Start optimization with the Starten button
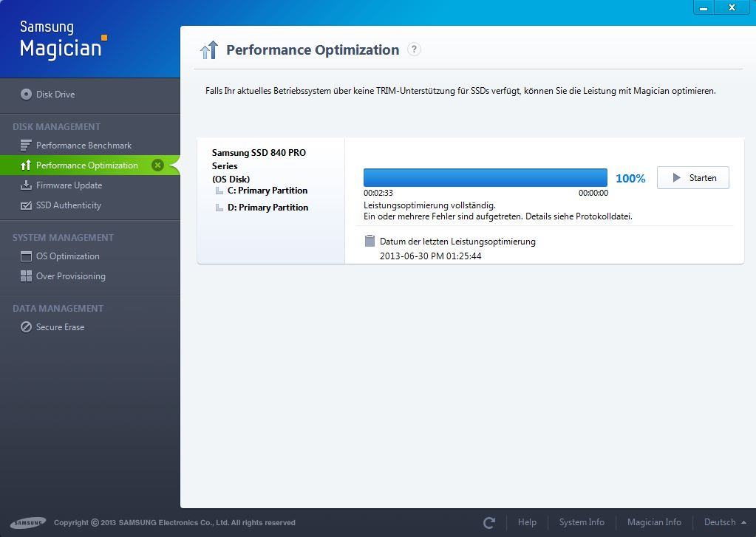Viewport: 756px width, 537px height. (693, 178)
